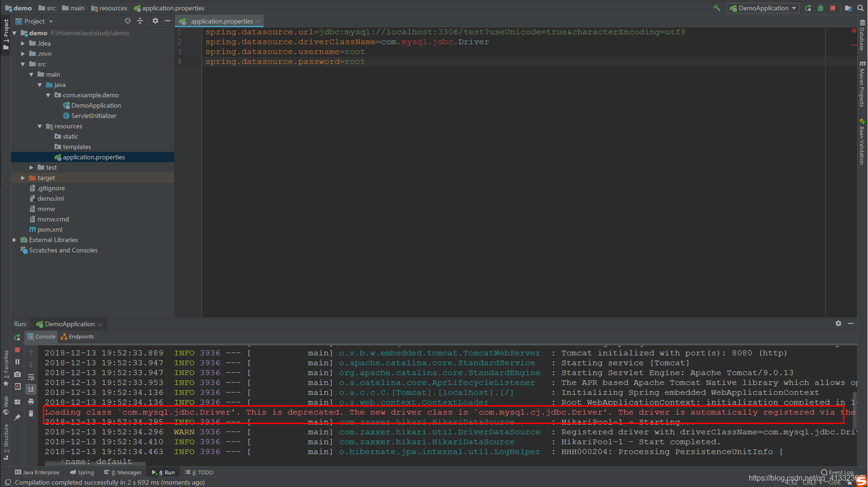Clear console with trash icon
The height and width of the screenshot is (487, 868).
click(x=31, y=414)
